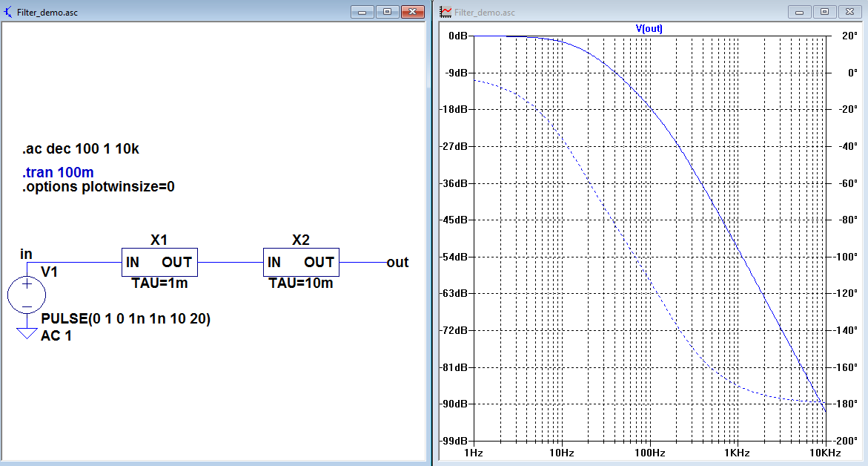Select the X1 filter block
The height and width of the screenshot is (466, 868).
[159, 262]
